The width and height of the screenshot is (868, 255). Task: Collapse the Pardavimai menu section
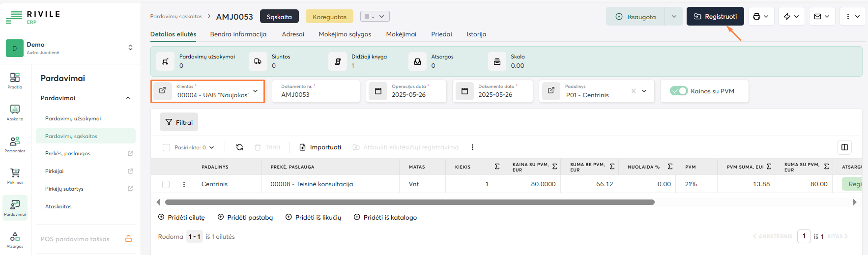[x=128, y=98]
